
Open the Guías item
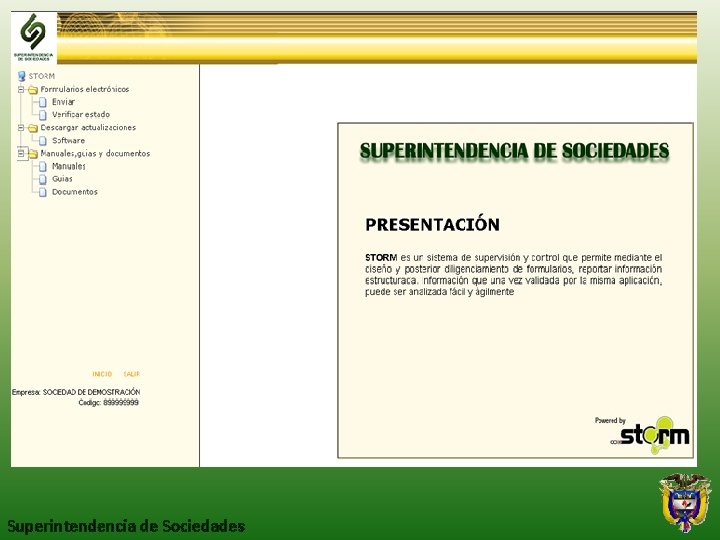coord(62,179)
